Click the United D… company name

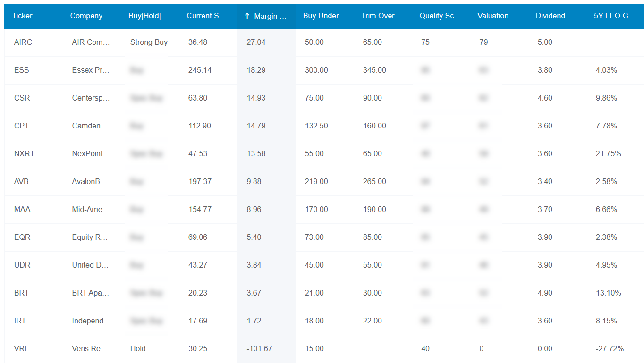pos(91,265)
